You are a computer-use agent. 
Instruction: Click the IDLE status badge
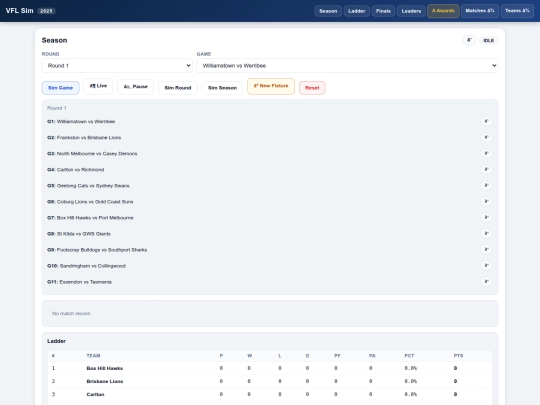coord(488,41)
